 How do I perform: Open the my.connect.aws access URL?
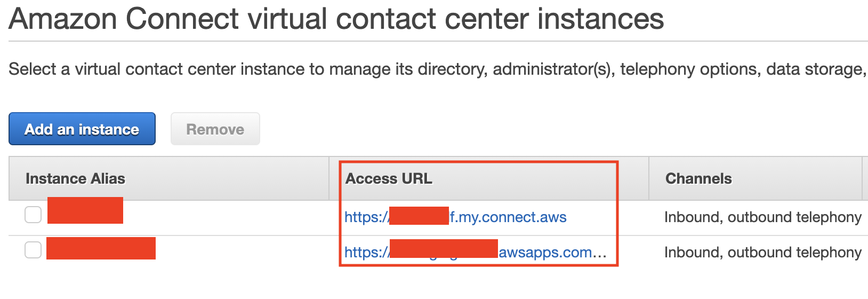click(x=455, y=217)
